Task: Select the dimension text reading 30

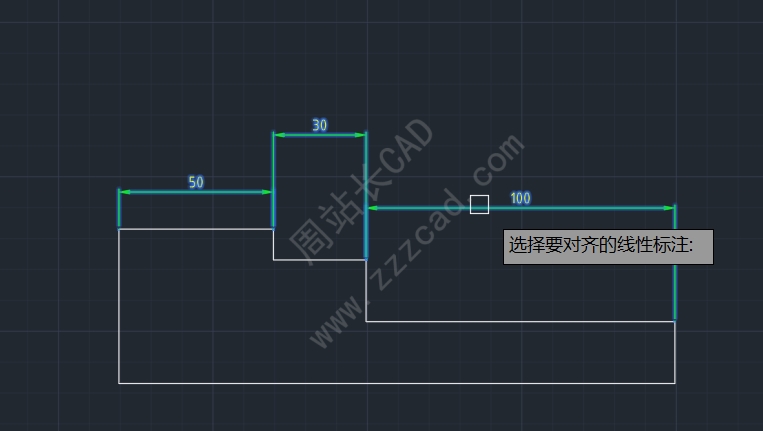Action: pyautogui.click(x=320, y=125)
